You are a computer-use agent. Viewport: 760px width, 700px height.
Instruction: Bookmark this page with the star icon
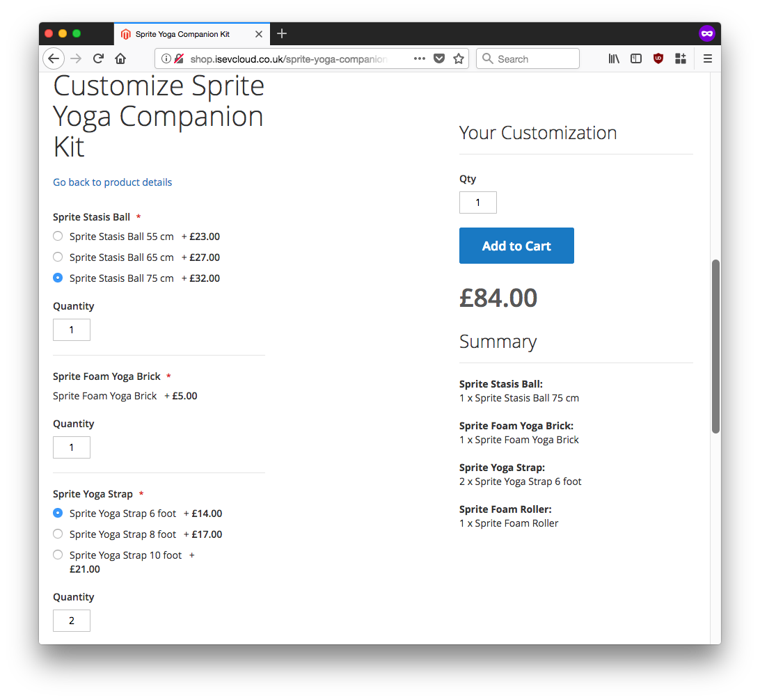pyautogui.click(x=459, y=59)
